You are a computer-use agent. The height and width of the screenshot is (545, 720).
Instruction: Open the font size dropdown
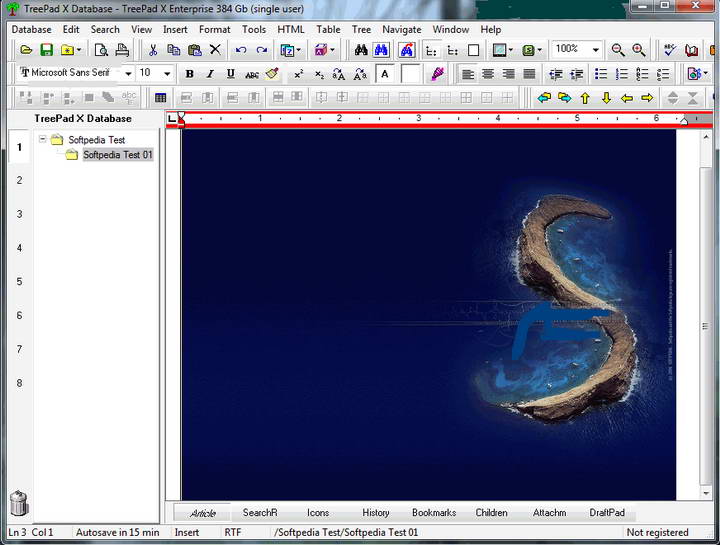pos(167,73)
